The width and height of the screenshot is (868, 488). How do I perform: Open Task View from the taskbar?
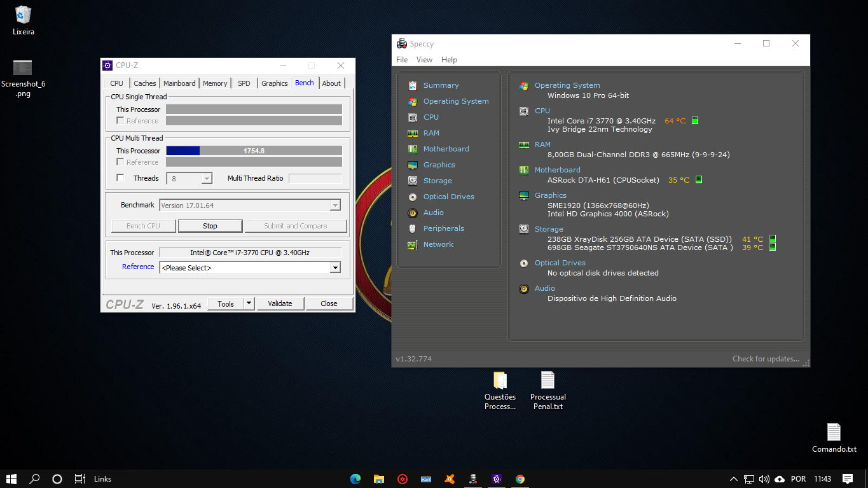[x=79, y=479]
